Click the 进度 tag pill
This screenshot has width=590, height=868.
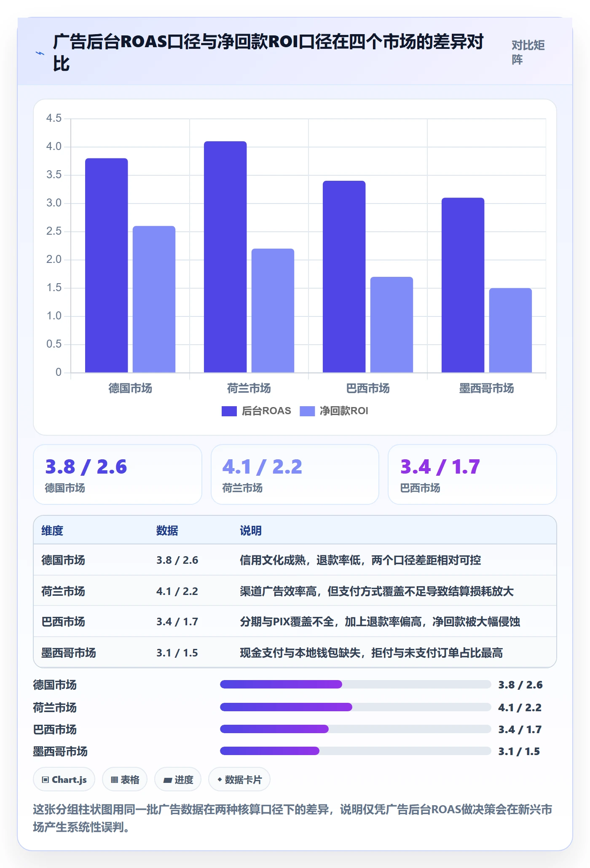pyautogui.click(x=178, y=780)
